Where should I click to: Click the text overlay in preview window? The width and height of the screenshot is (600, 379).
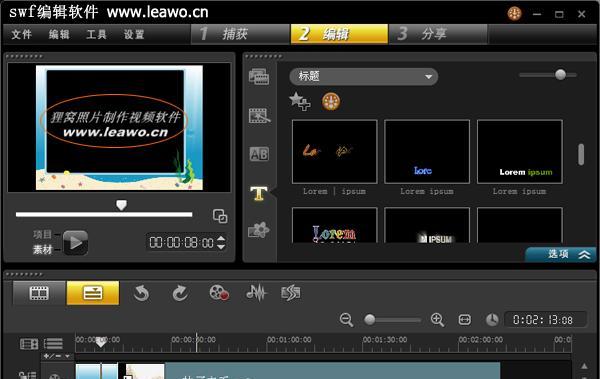point(115,124)
